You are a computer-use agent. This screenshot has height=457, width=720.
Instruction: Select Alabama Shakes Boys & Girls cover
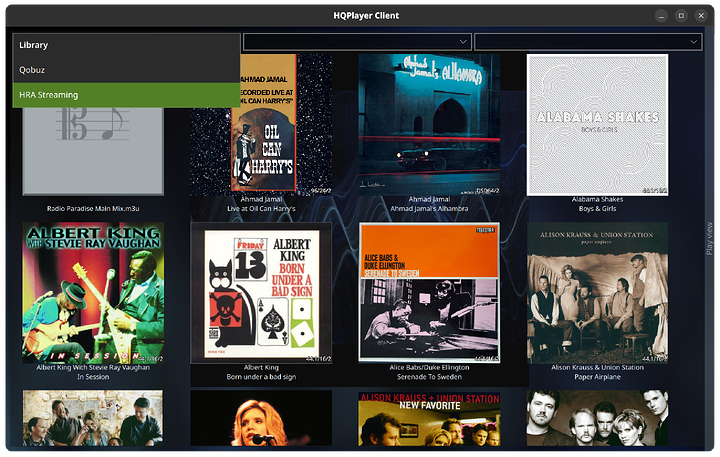pos(597,125)
